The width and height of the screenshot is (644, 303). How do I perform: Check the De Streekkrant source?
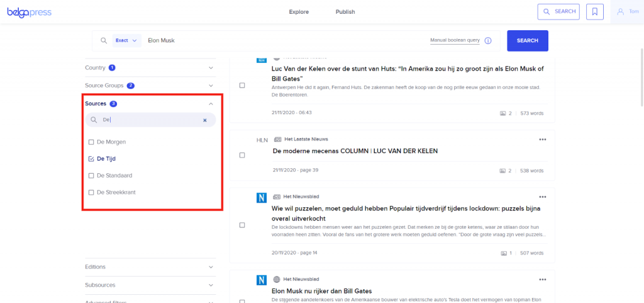tap(91, 192)
